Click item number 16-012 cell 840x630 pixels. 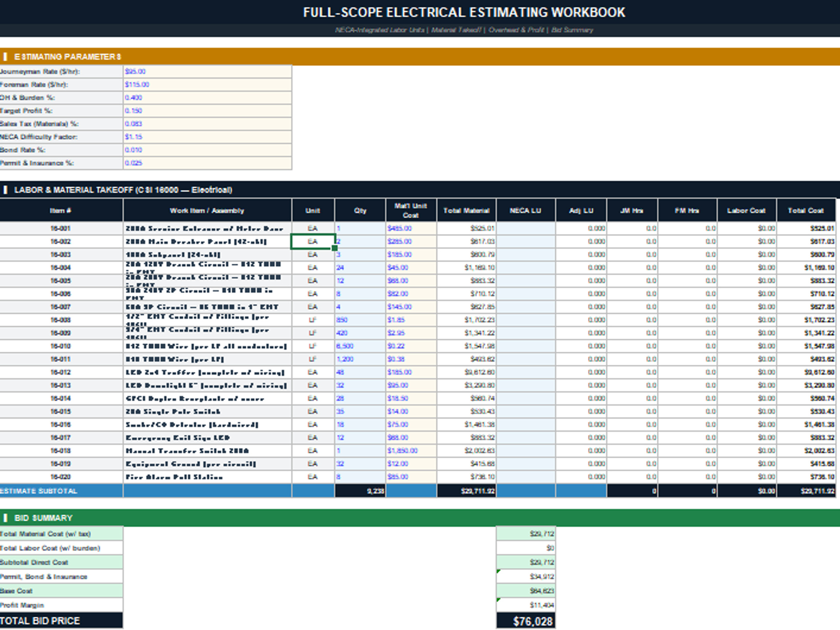[61, 372]
